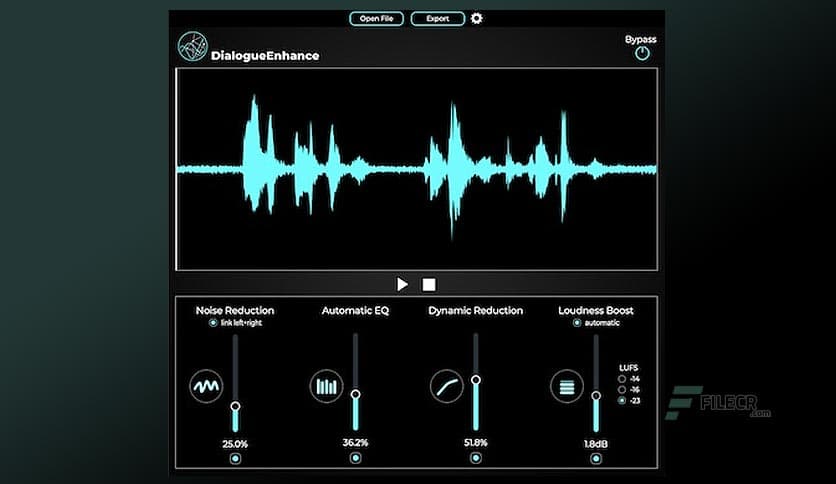
Task: Click the Export button
Action: pos(438,19)
